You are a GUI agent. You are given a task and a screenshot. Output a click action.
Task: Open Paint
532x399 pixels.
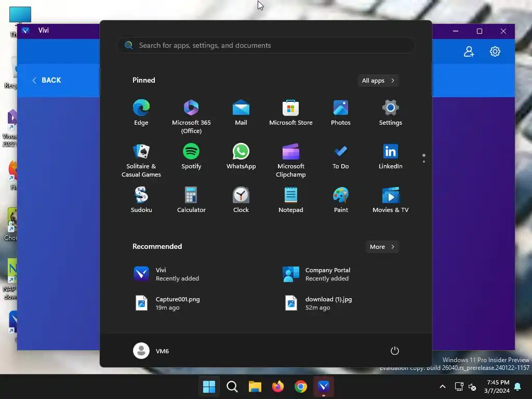tap(341, 199)
